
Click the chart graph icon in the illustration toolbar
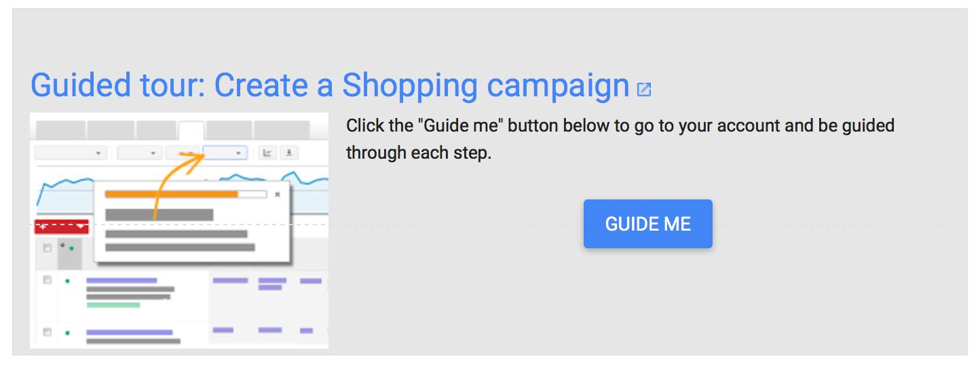[x=267, y=153]
